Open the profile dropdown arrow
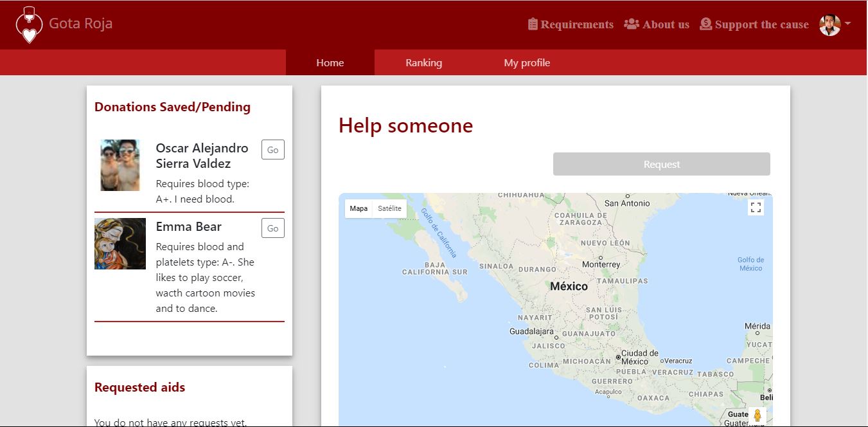The width and height of the screenshot is (868, 427). 847,24
